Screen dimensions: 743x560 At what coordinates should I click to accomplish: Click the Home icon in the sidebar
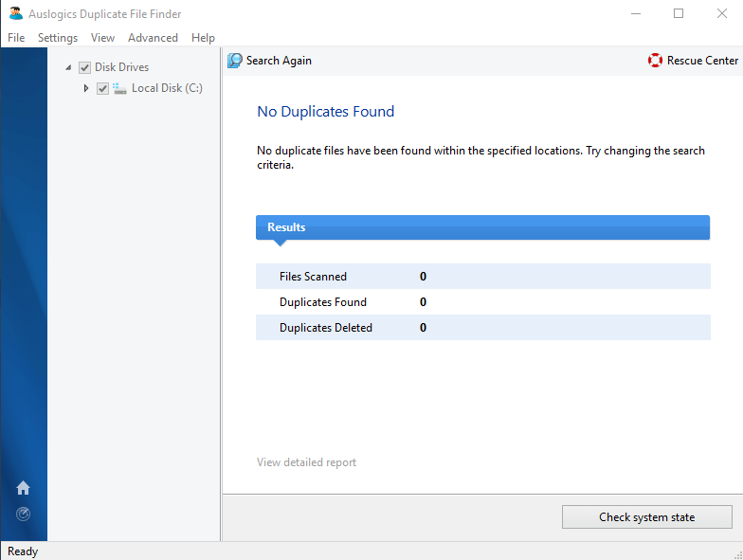point(24,488)
